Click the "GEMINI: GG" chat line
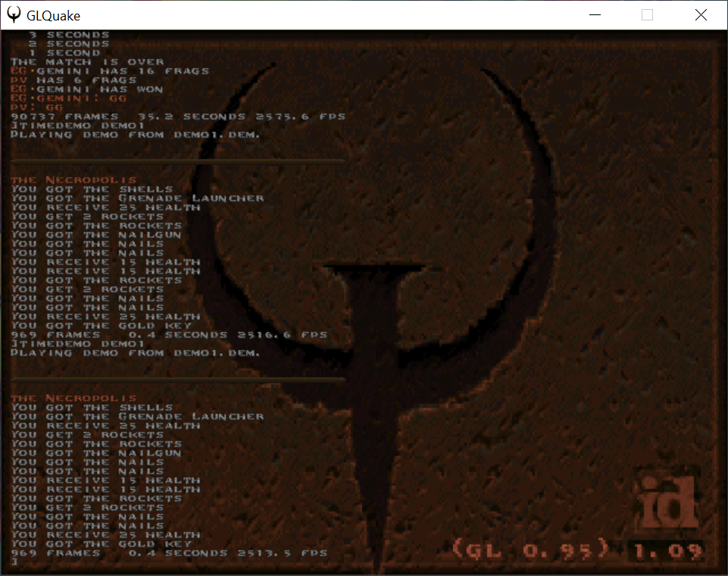 pyautogui.click(x=69, y=99)
